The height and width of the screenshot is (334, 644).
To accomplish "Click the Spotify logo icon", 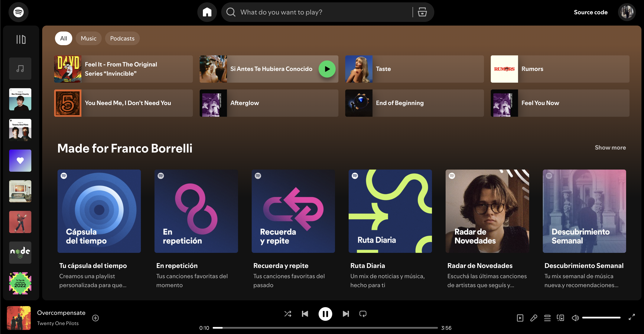I will (19, 12).
